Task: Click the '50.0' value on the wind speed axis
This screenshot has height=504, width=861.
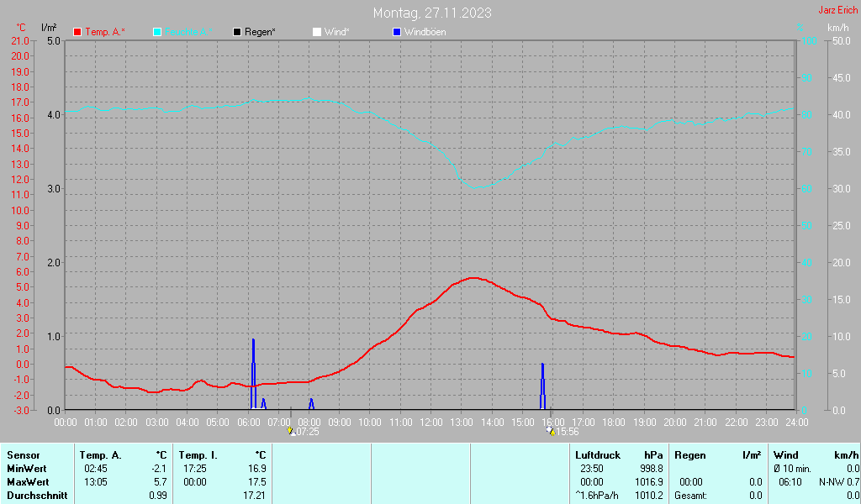Action: (842, 40)
